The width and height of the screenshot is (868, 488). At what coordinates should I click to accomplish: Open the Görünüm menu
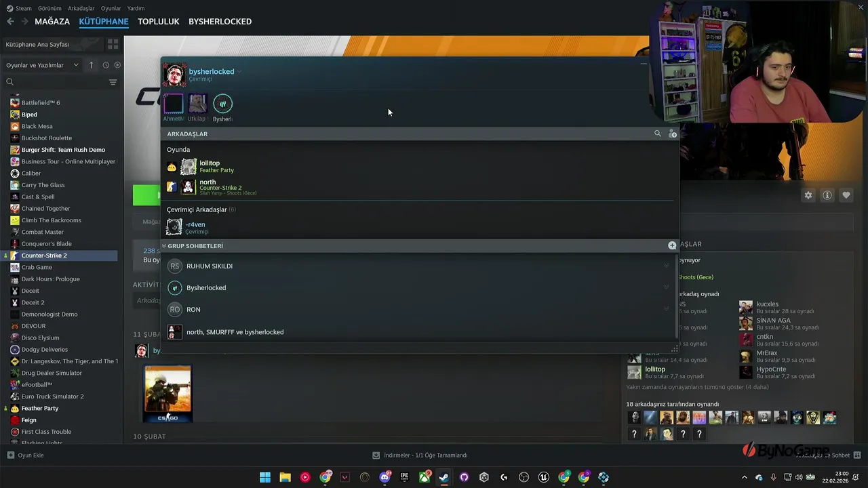[50, 8]
